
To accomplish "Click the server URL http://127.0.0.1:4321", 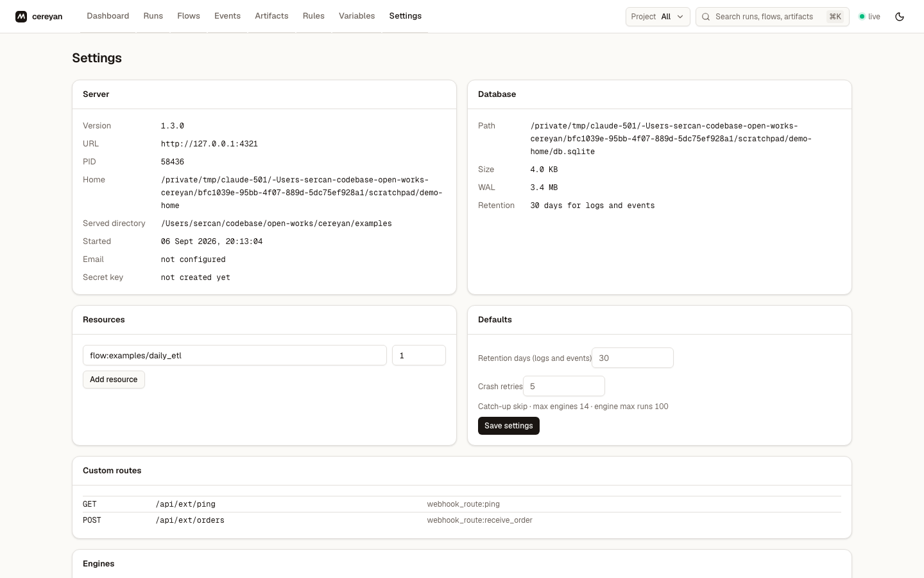I will (x=209, y=144).
